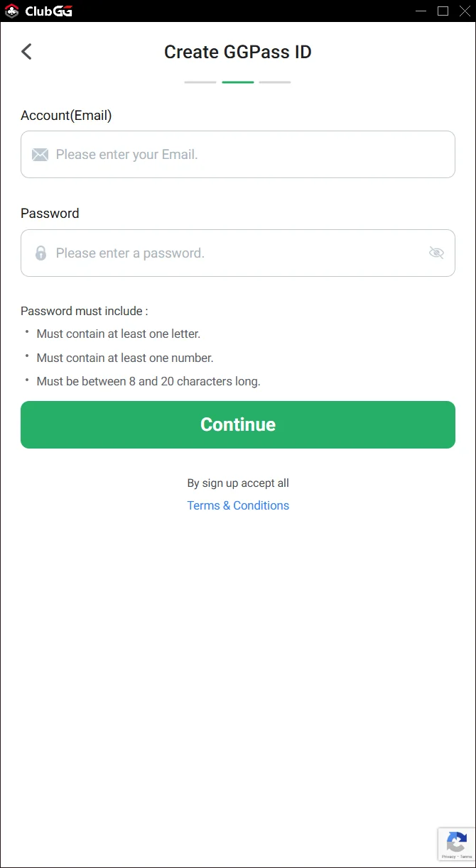Go back using the left arrow
The width and height of the screenshot is (476, 868).
[27, 52]
